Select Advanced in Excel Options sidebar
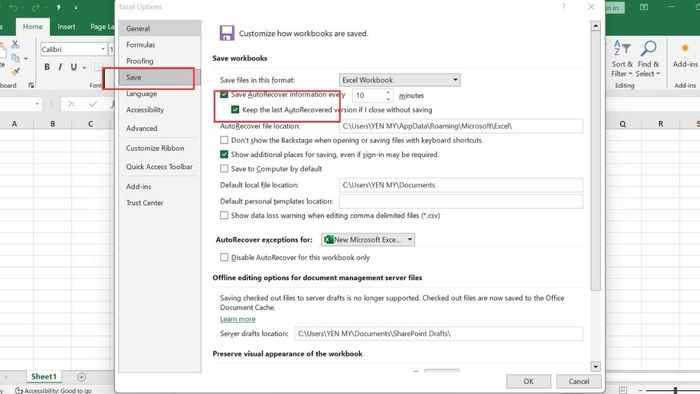700x394 pixels. (159, 129)
